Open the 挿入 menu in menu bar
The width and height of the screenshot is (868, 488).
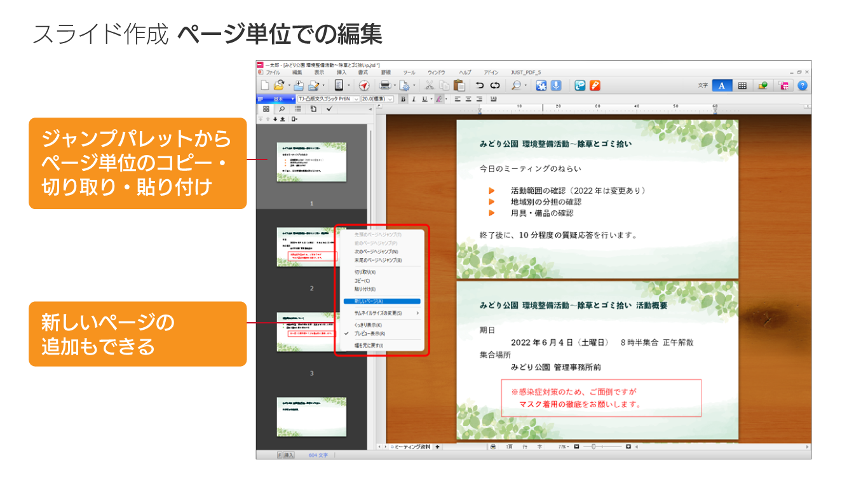[341, 72]
